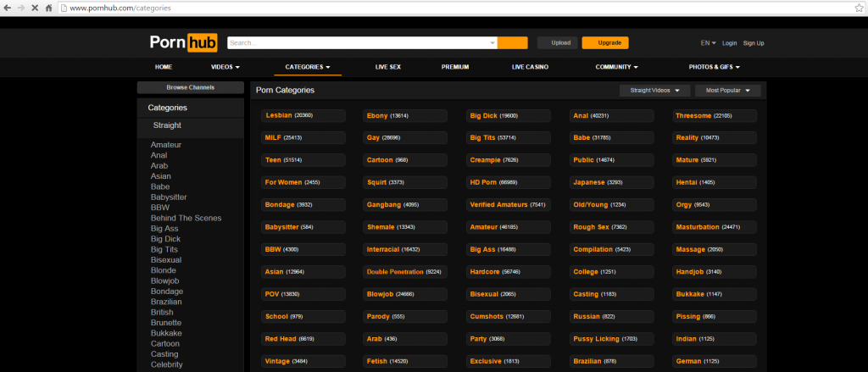Expand the VIDEOS navigation menu
Image resolution: width=868 pixels, height=372 pixels.
(x=225, y=67)
